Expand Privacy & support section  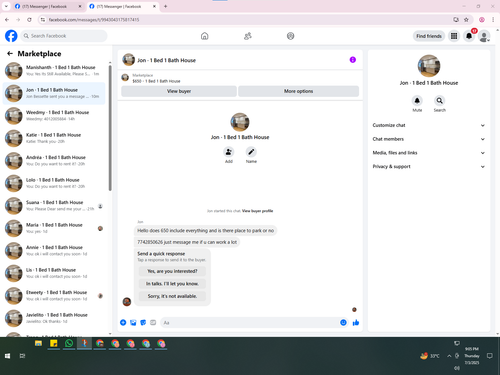[x=429, y=166]
